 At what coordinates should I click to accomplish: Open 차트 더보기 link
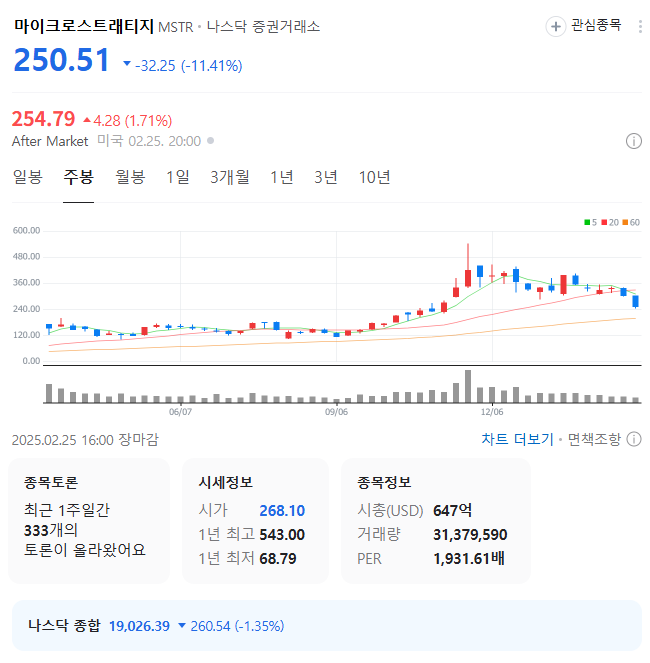pos(517,439)
